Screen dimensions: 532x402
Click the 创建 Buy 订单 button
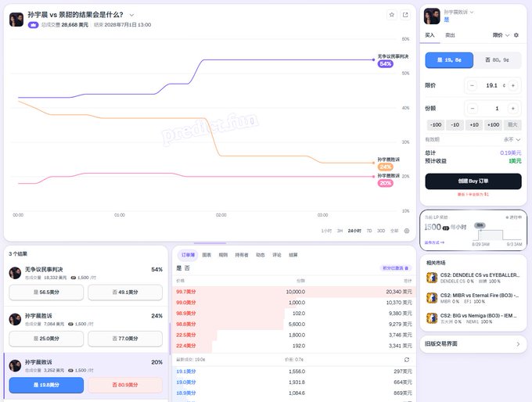pos(473,181)
